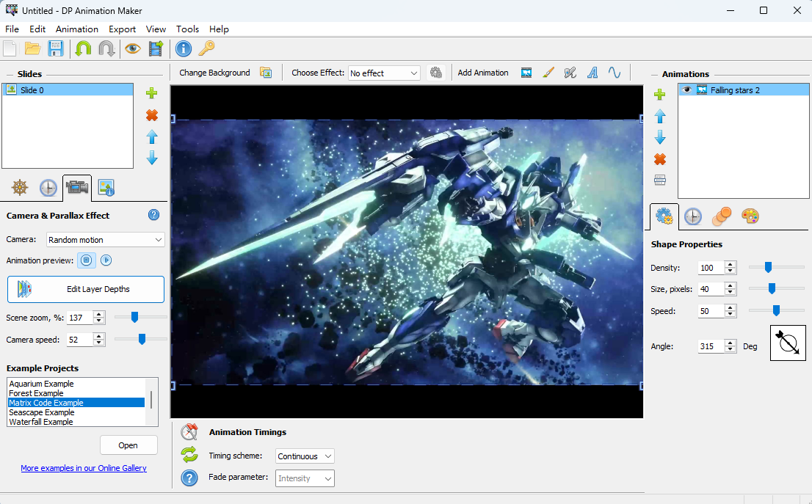Move slide down with blue arrow
Viewport: 812px width, 504px height.
click(x=152, y=158)
